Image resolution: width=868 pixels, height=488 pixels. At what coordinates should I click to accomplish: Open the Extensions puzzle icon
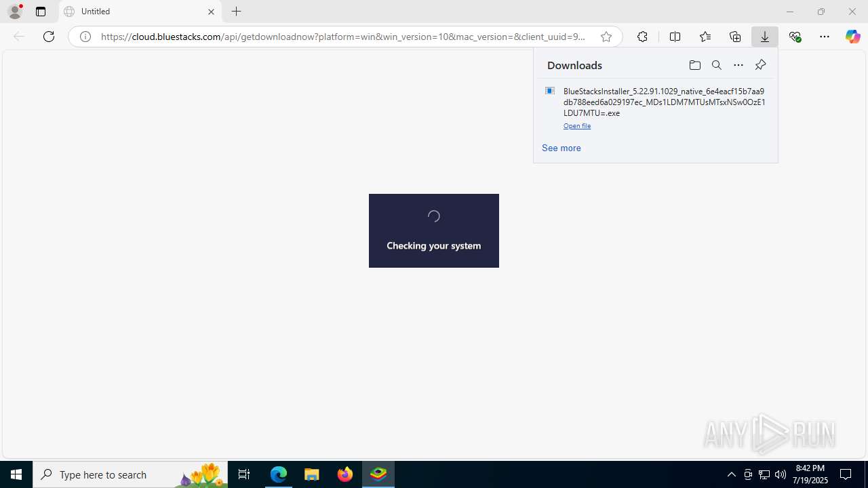coord(642,37)
